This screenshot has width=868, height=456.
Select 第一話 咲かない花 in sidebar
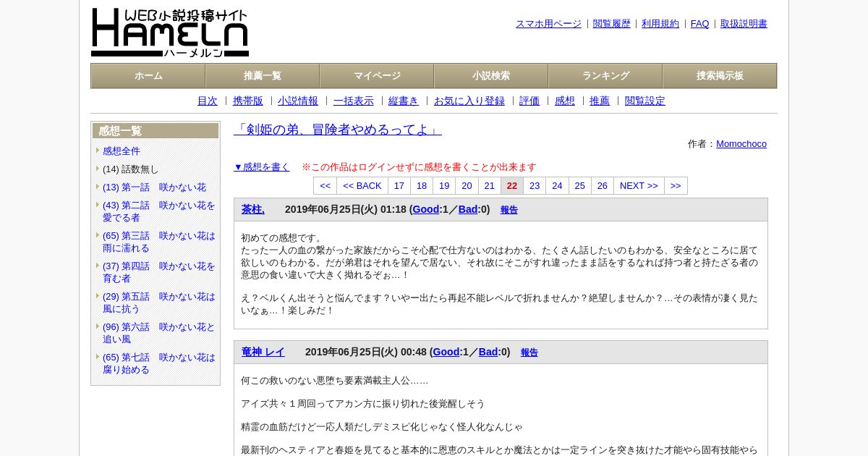[154, 187]
